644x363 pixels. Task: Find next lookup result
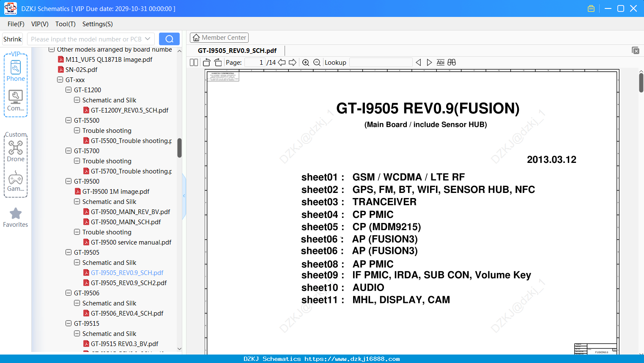click(429, 63)
